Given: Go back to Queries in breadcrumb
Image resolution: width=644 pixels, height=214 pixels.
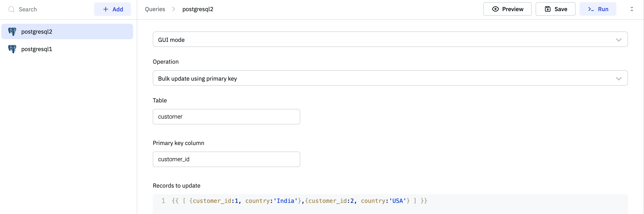Looking at the screenshot, I should [x=155, y=9].
